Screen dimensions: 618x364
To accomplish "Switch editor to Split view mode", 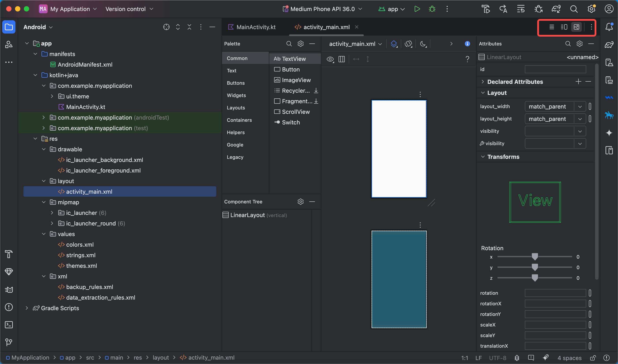I will coord(564,27).
